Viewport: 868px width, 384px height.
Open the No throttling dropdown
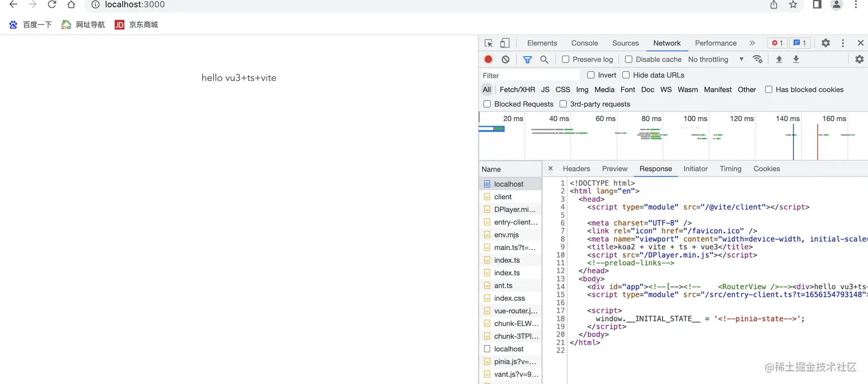tap(716, 59)
